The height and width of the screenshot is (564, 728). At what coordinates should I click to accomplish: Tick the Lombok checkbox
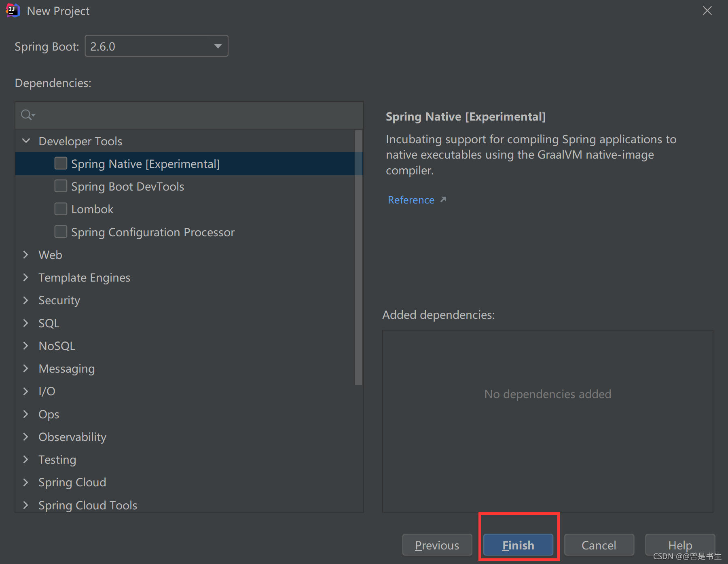pyautogui.click(x=61, y=209)
